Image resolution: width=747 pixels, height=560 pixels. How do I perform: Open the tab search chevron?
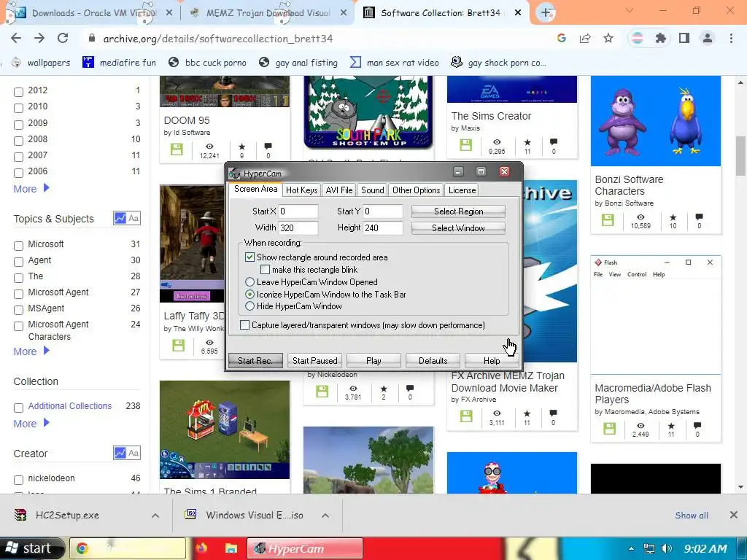coord(630,10)
